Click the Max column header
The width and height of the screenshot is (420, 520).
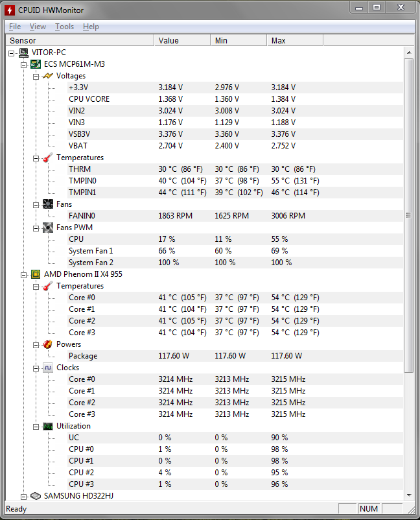pyautogui.click(x=295, y=40)
